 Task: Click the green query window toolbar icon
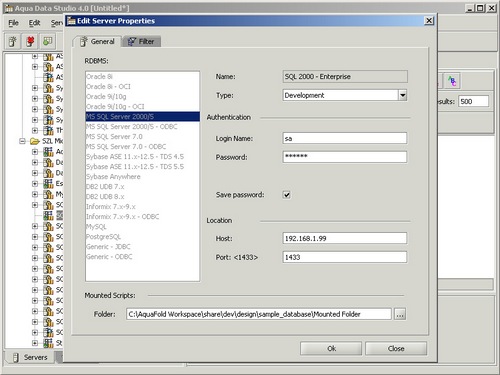(x=48, y=42)
